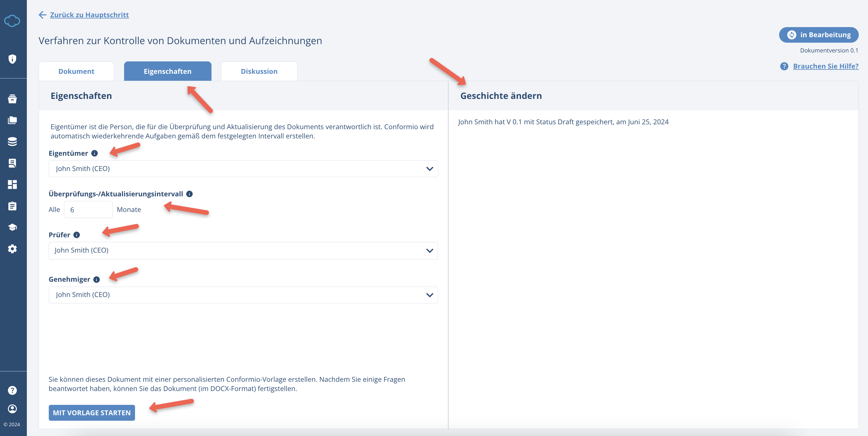Select the database icon in sidebar
Image resolution: width=868 pixels, height=436 pixels.
(12, 142)
